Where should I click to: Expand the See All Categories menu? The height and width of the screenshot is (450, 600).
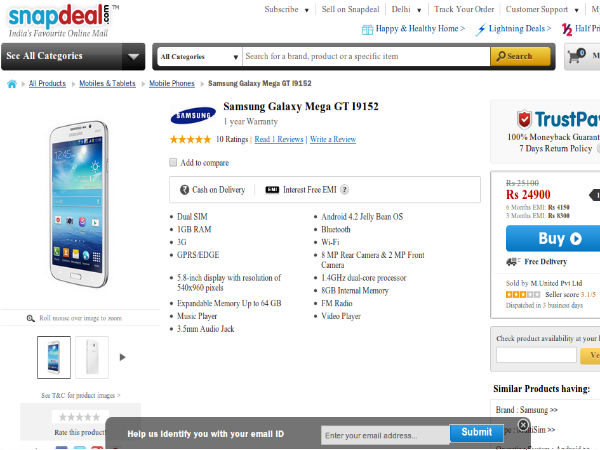pyautogui.click(x=73, y=56)
